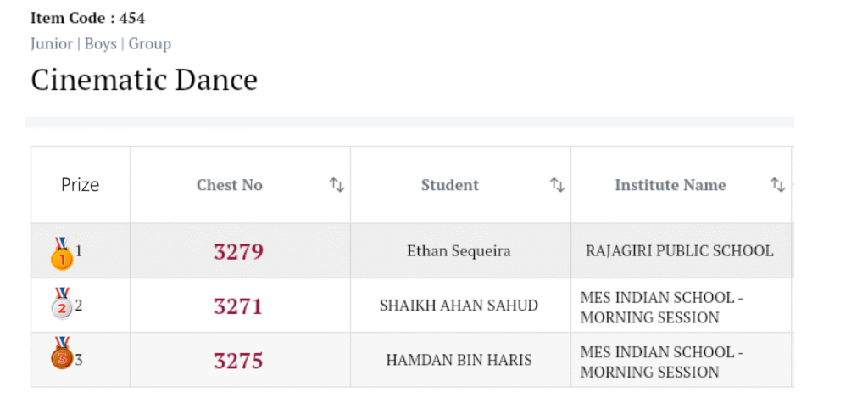
Task: Sort by Student using arrows icon
Action: (557, 185)
